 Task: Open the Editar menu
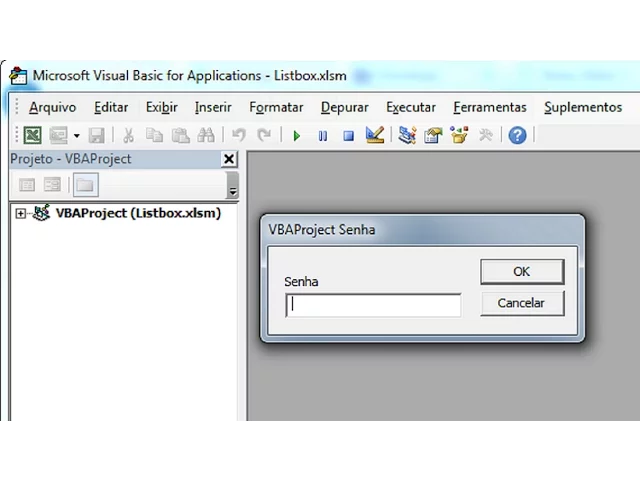click(x=111, y=107)
